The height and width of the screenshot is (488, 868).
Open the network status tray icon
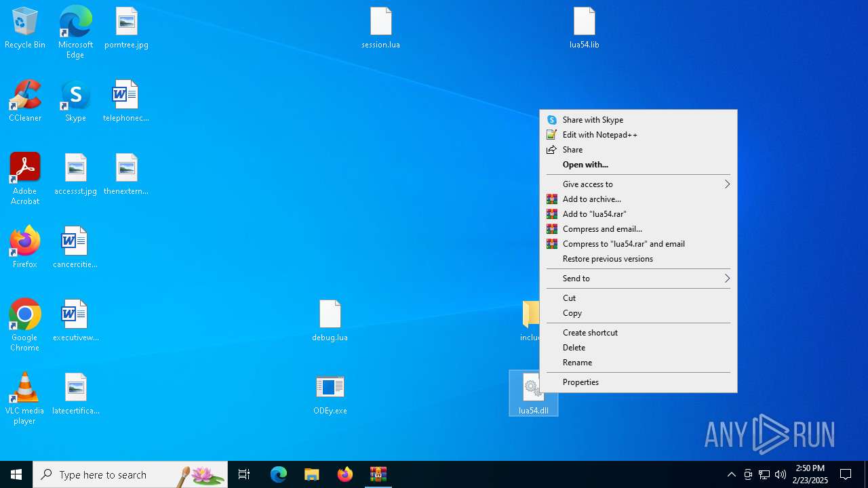[x=764, y=474]
